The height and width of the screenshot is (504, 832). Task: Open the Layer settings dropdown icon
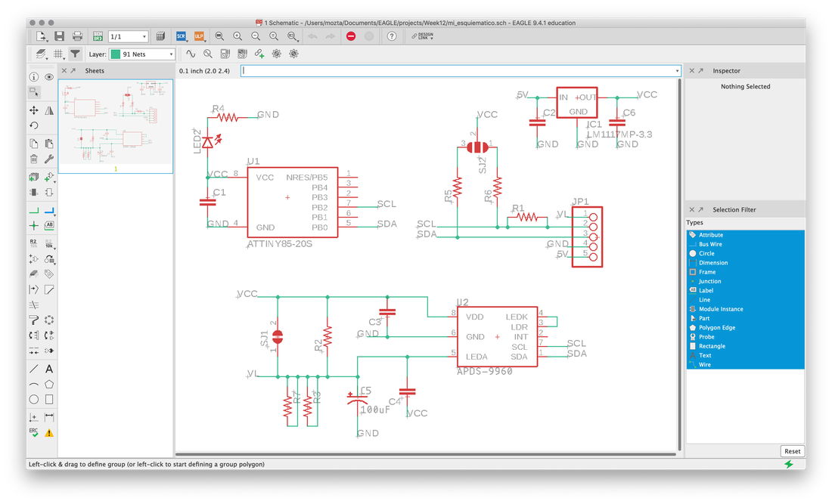42,54
